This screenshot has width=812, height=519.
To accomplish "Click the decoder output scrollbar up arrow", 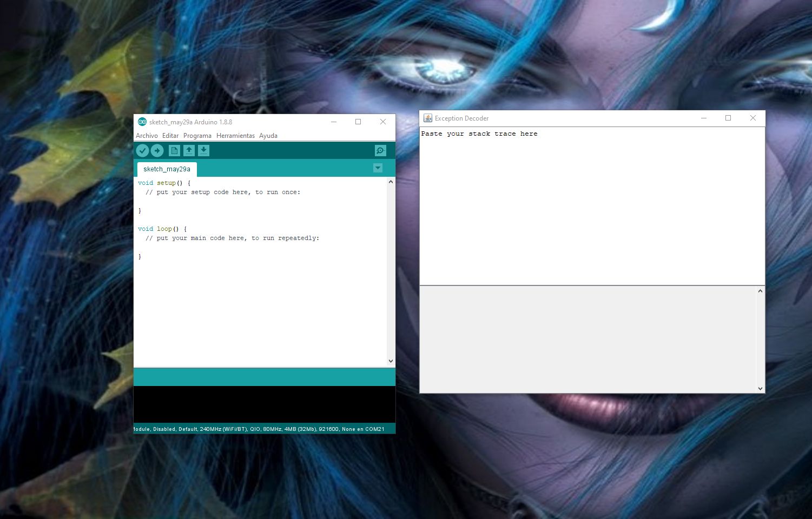I will coord(760,290).
